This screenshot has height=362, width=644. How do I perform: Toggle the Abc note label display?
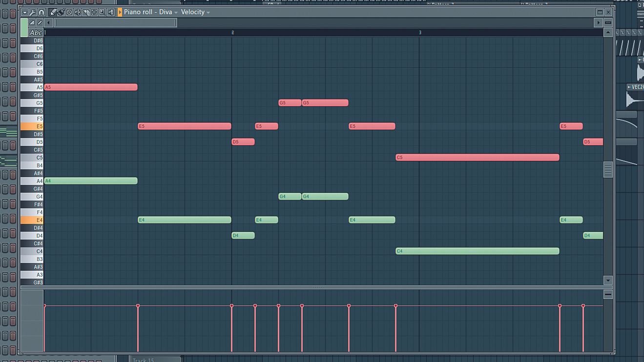click(x=35, y=32)
